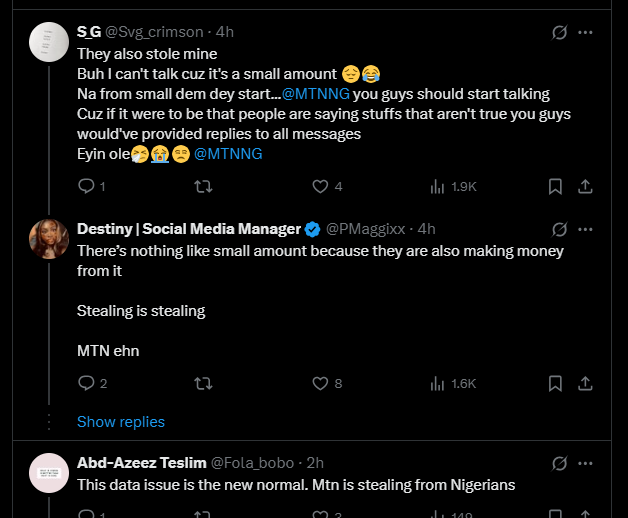628x518 pixels.
Task: Open more menu on Abd-Azeez Teslim's tweet
Action: [586, 463]
